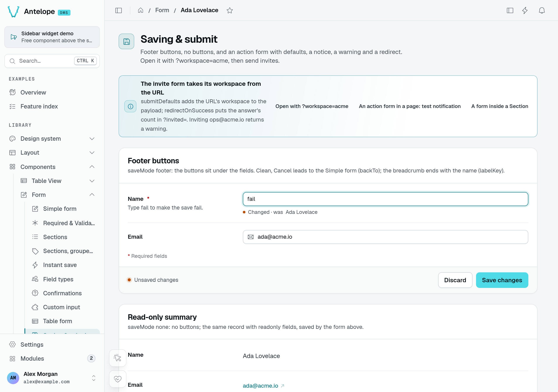The image size is (558, 392).
Task: Open the right panel layout icon
Action: [x=510, y=10]
